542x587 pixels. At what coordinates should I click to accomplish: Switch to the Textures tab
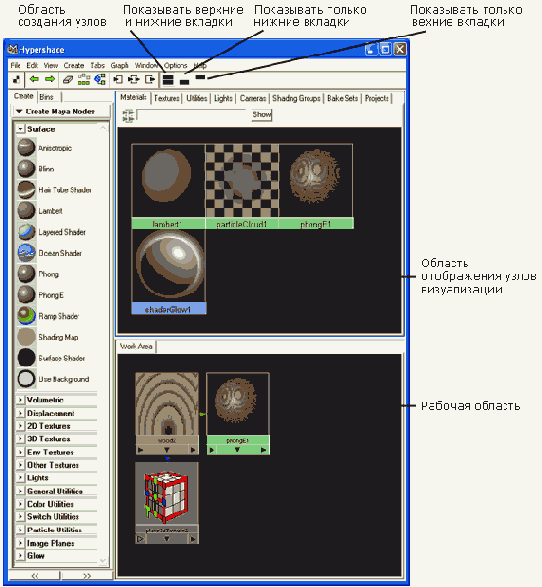tap(167, 98)
